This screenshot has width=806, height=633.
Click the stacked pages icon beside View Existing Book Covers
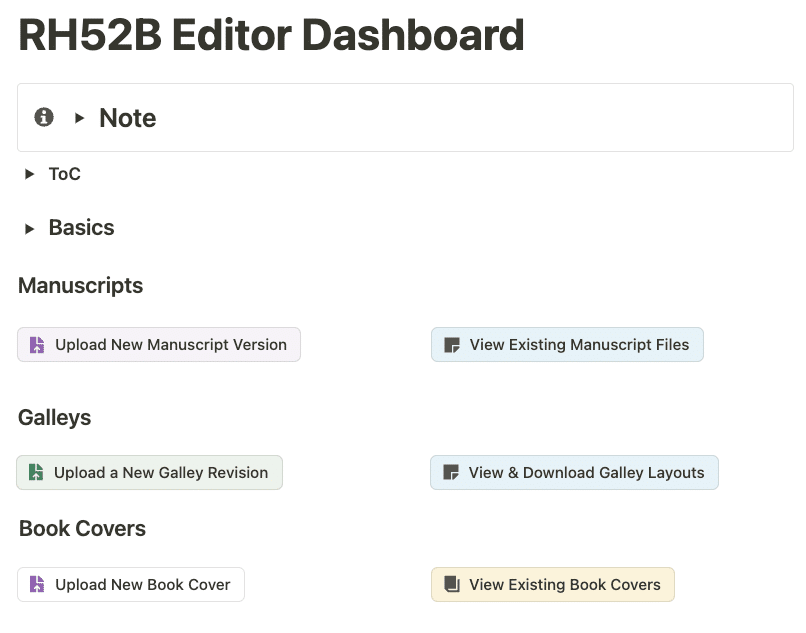click(451, 585)
